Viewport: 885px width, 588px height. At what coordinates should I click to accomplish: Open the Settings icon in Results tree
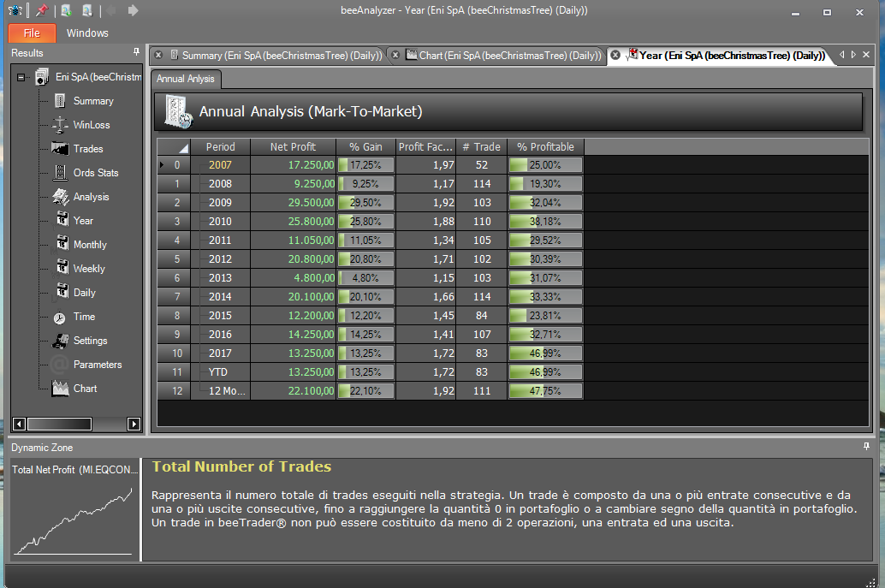click(60, 341)
